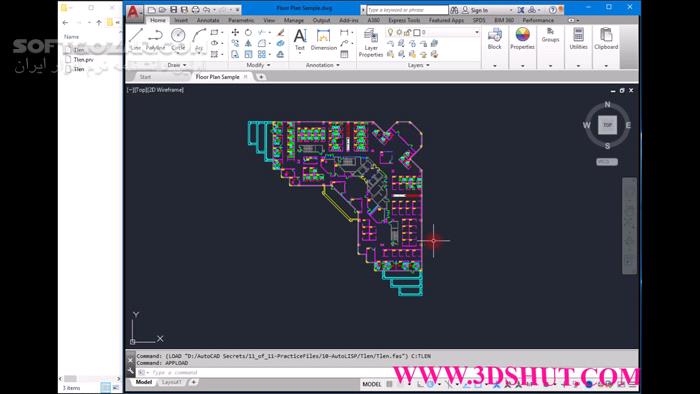Open the Block panel
Image resolution: width=700 pixels, height=394 pixels.
(494, 38)
